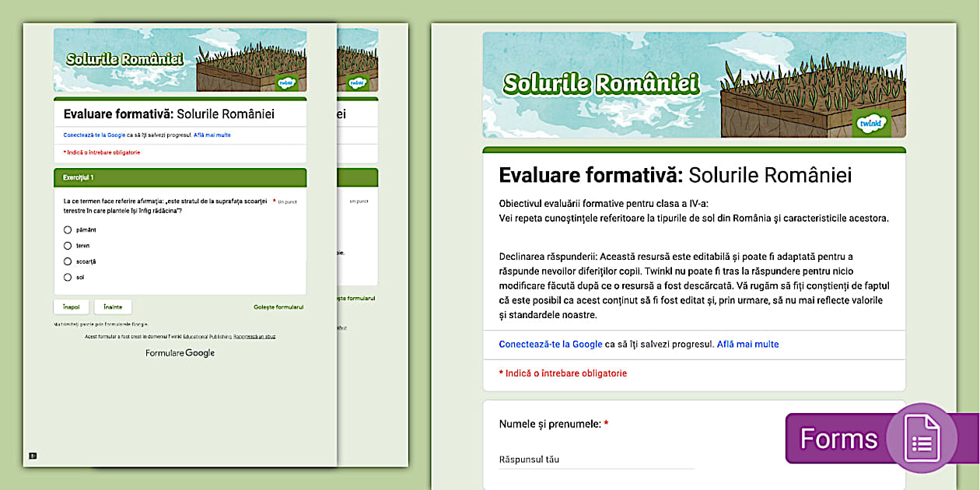This screenshot has width=980, height=490.
Task: Select the "scoarță" answer option
Action: click(69, 263)
